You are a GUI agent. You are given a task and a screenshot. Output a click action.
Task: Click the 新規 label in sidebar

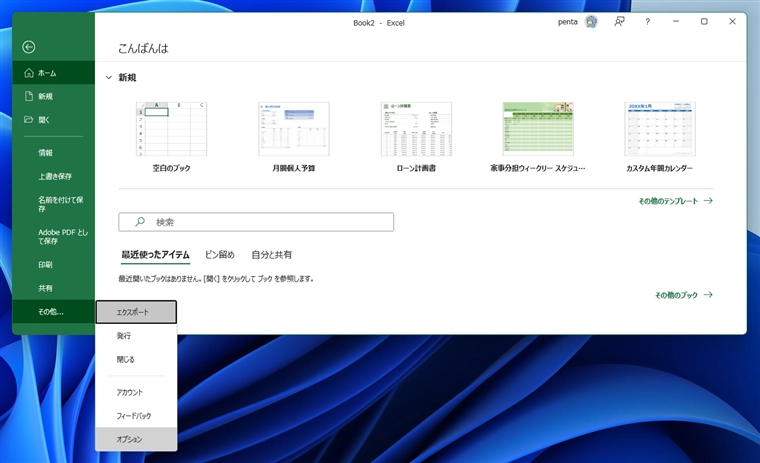tap(46, 96)
